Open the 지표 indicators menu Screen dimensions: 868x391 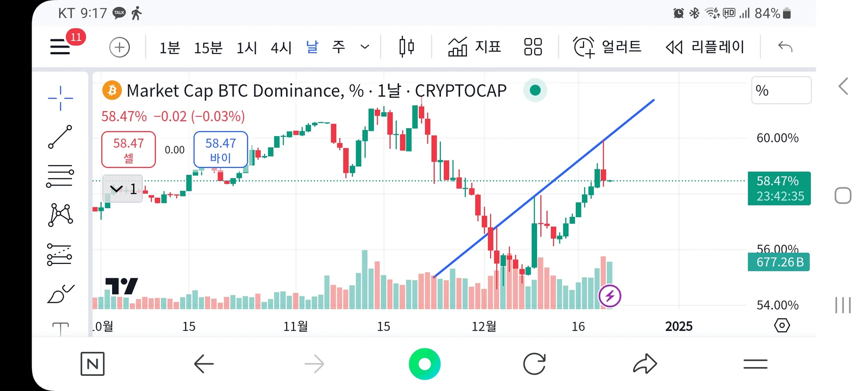(475, 47)
